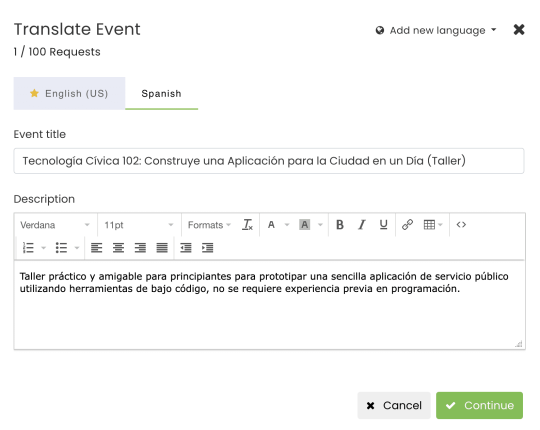Open the Add new language menu
The width and height of the screenshot is (540, 430).
[x=436, y=30]
